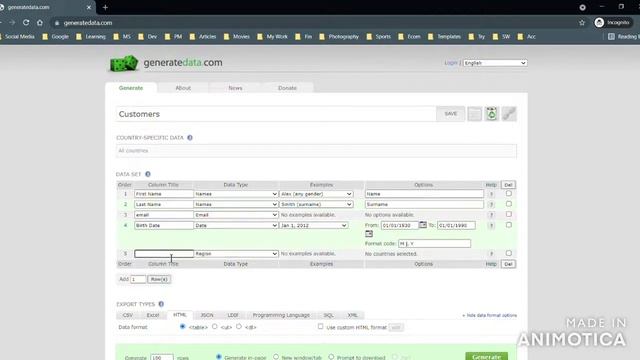
Task: Open a new browser tab
Action: 105,7
